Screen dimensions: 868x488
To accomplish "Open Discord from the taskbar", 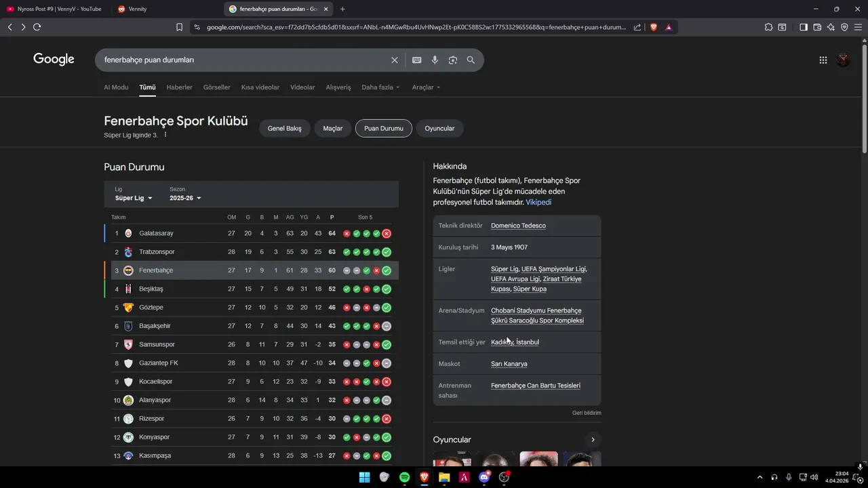I will [484, 477].
